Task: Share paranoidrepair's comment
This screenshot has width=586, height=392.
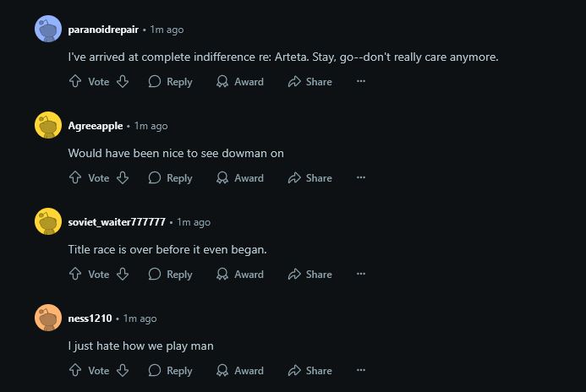Action: [x=309, y=81]
